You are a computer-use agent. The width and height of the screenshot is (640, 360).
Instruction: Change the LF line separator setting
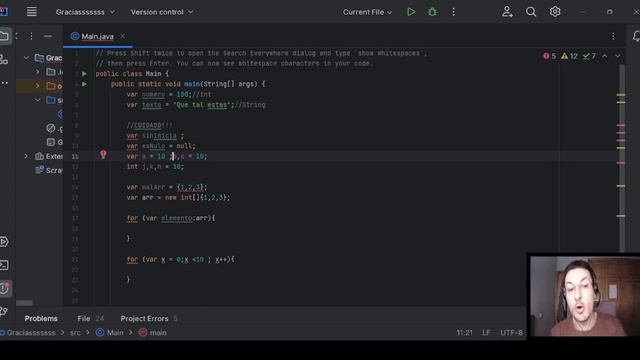click(486, 333)
